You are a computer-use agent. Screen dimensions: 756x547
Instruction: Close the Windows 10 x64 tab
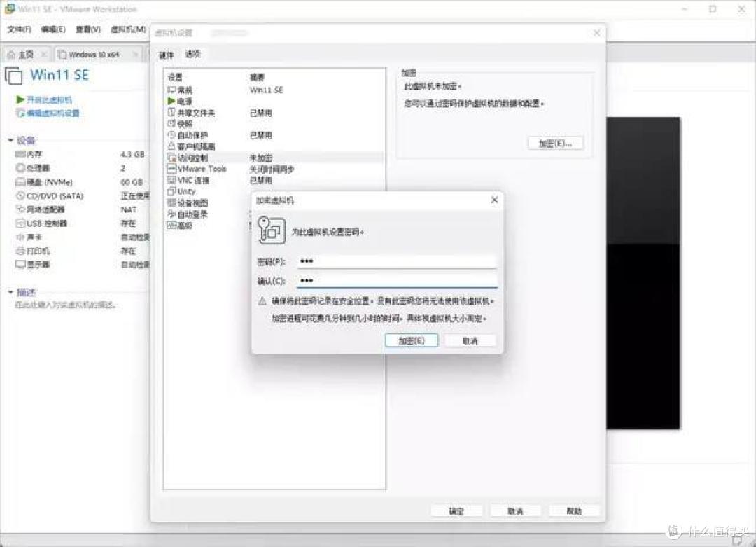coord(136,54)
